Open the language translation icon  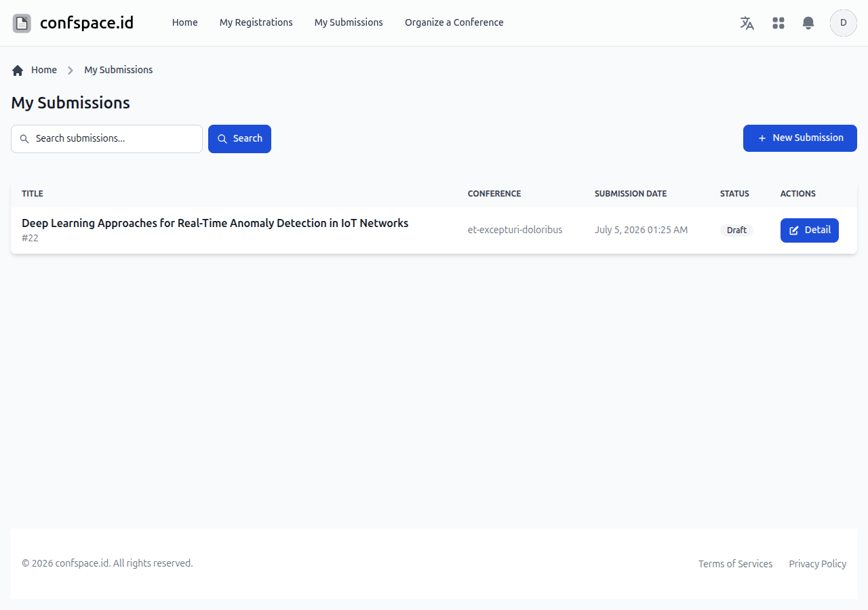tap(747, 23)
